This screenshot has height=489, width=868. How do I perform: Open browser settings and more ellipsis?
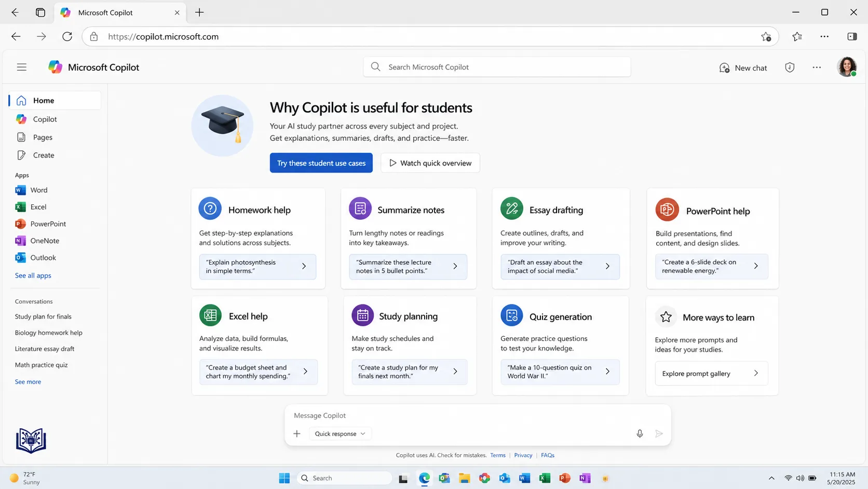tap(824, 36)
